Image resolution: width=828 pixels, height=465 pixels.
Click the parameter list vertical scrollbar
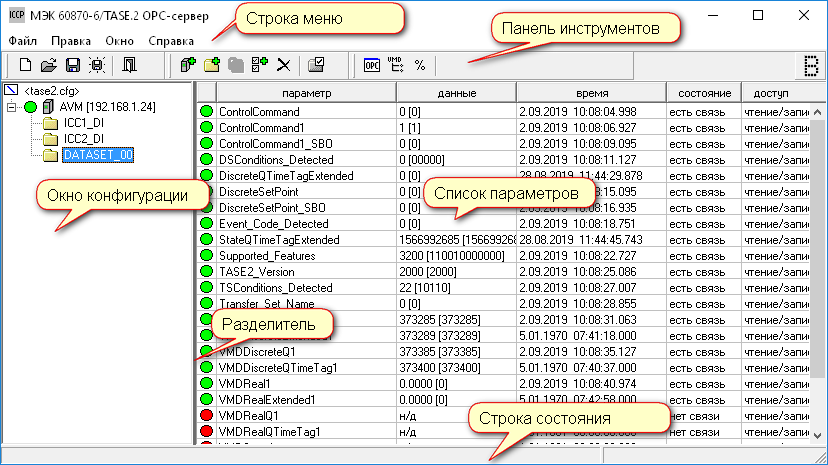[x=817, y=270]
